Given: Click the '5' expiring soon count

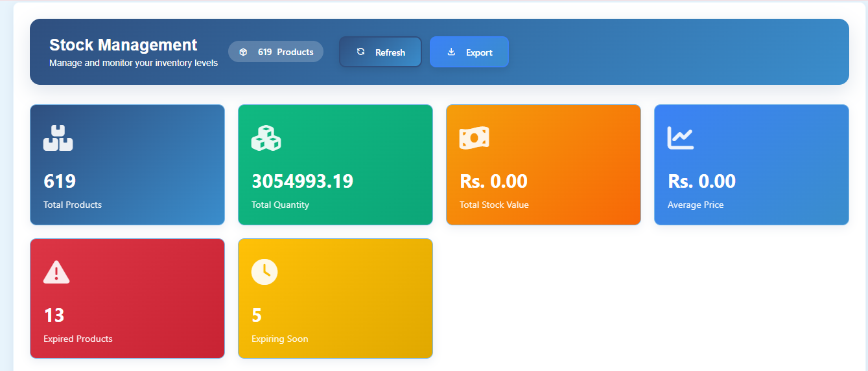Looking at the screenshot, I should click(x=257, y=315).
